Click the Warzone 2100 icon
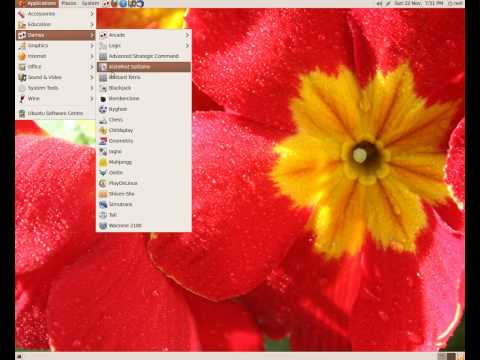 pyautogui.click(x=103, y=226)
